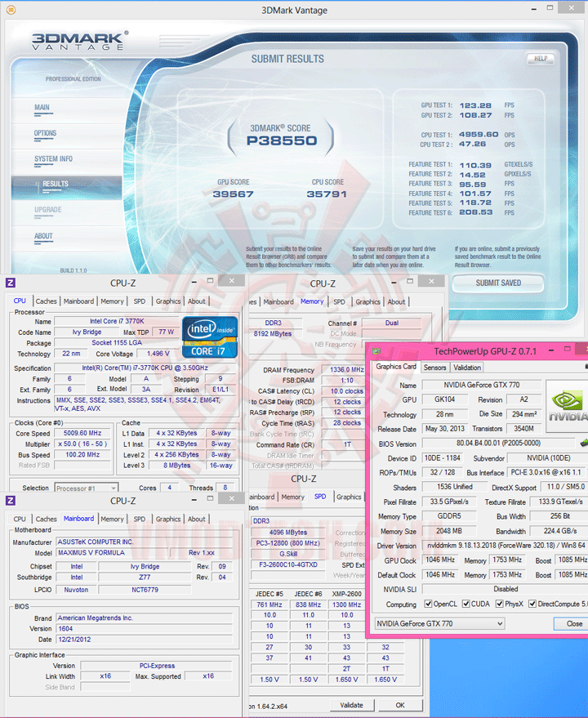588x718 pixels.
Task: Select Validation tab in GPU-Z
Action: (467, 368)
